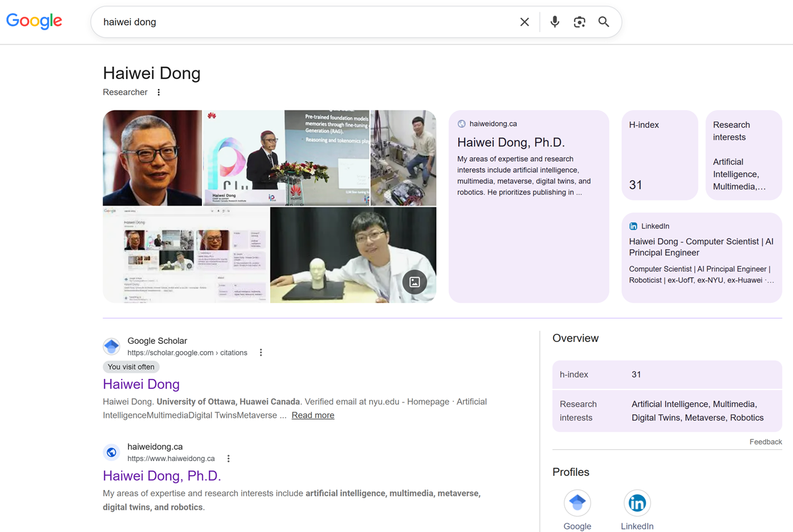
Task: Click the globe icon on haiweidong.ca card
Action: tap(461, 124)
